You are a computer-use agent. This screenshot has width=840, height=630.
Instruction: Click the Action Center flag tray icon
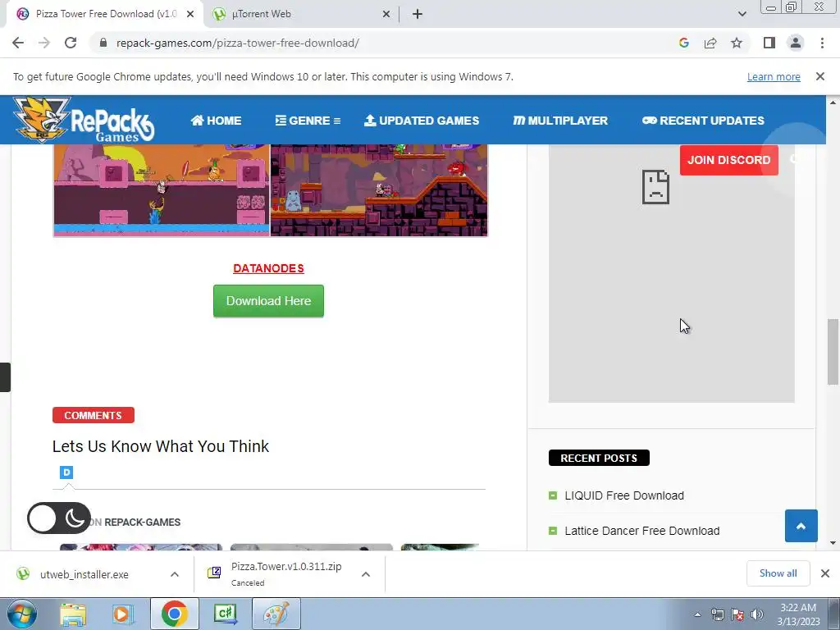coord(737,614)
